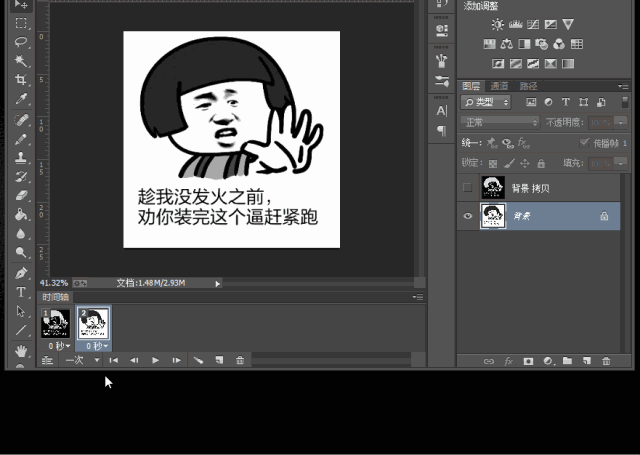640x455 pixels.
Task: Toggle pixel layer filter
Action: [x=531, y=102]
